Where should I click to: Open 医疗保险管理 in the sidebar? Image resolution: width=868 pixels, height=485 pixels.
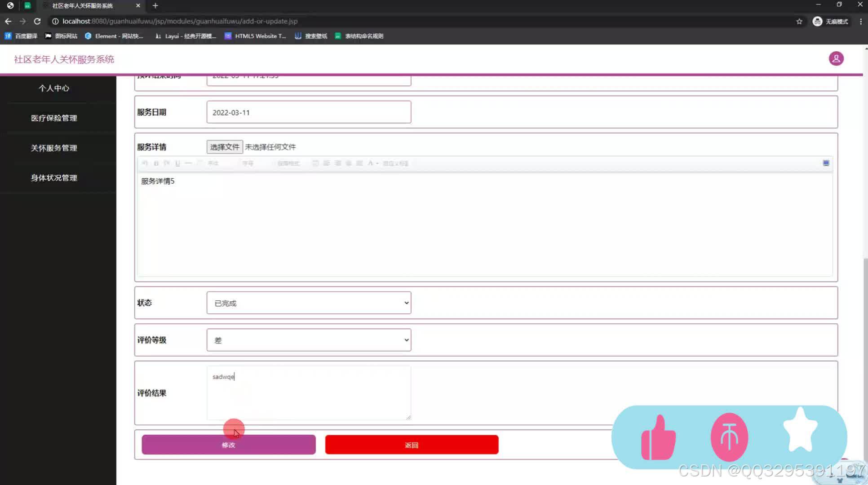(54, 118)
